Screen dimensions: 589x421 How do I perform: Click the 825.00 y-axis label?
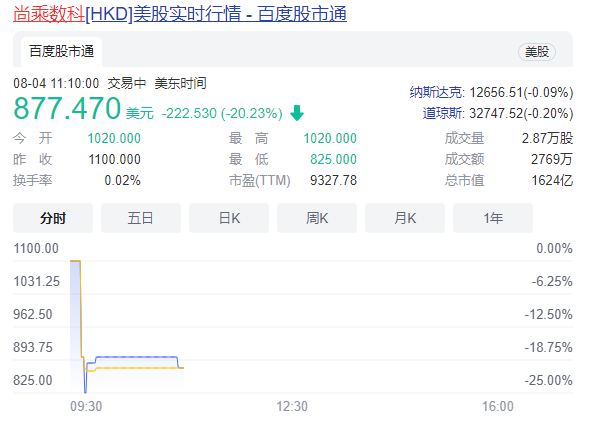33,380
